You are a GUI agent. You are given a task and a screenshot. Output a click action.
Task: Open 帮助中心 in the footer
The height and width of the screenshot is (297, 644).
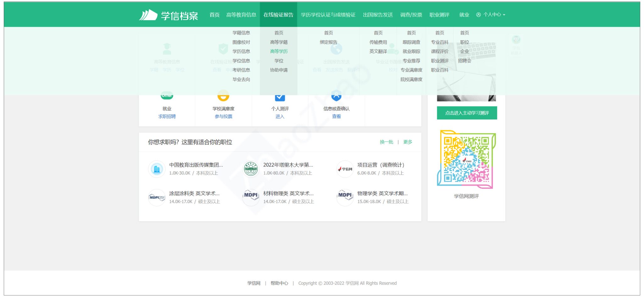[x=279, y=283]
